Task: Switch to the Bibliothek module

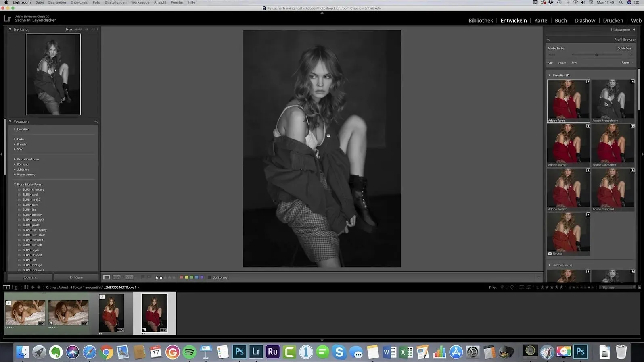Action: [x=481, y=21]
